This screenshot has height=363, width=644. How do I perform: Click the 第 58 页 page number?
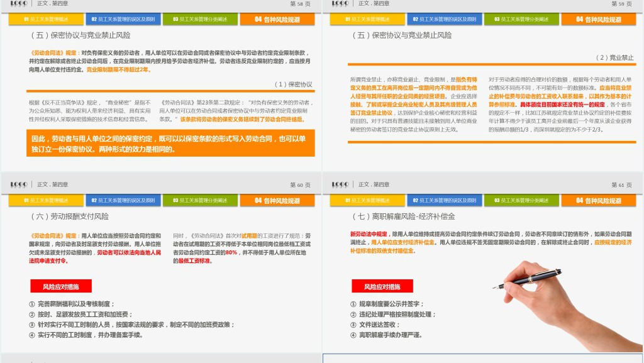[x=300, y=4]
